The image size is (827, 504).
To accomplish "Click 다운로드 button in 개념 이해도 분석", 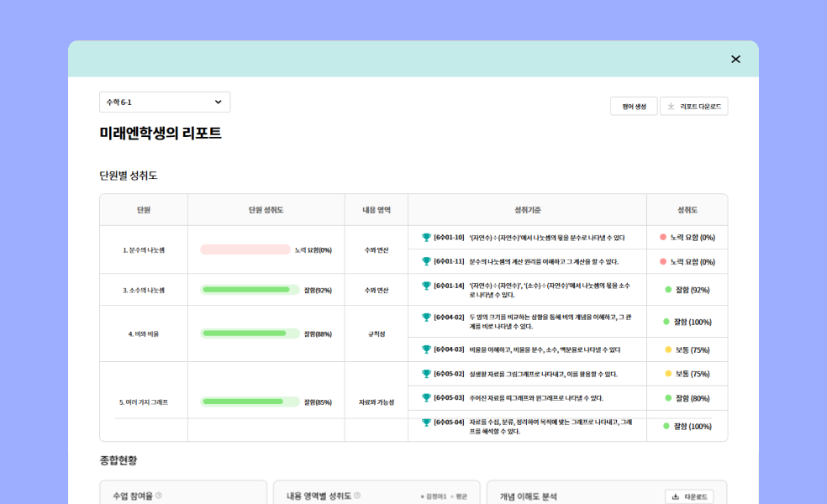I will 689,496.
